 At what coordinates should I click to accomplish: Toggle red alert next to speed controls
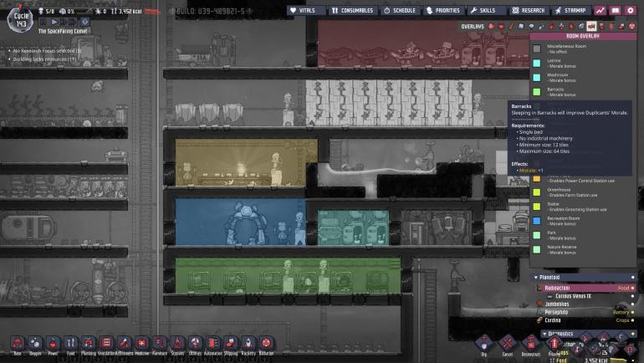coord(84,22)
